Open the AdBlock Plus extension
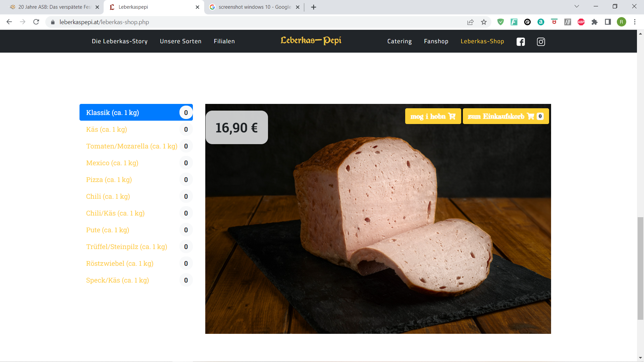Viewport: 644px width, 362px height. [581, 22]
